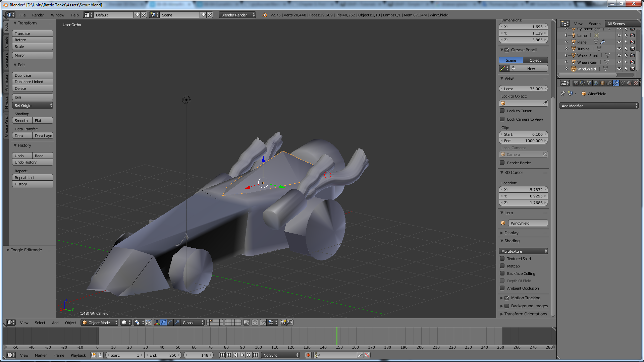
Task: Expand the Display panel section
Action: pyautogui.click(x=511, y=233)
